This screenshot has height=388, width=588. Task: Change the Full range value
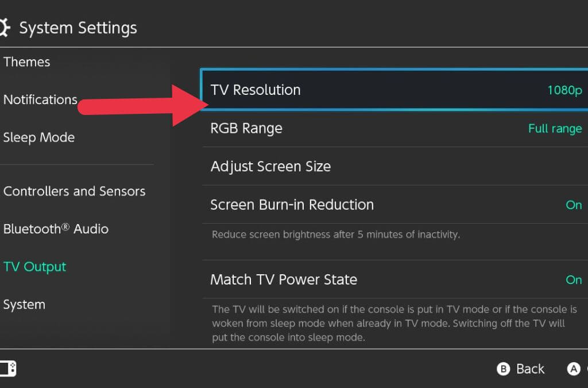(555, 129)
